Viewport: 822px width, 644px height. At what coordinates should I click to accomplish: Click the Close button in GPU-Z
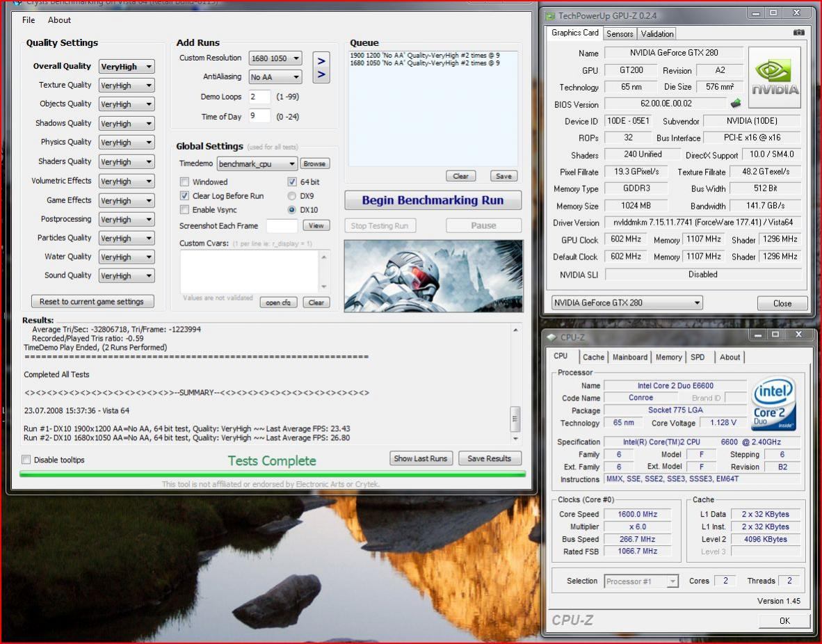point(782,303)
